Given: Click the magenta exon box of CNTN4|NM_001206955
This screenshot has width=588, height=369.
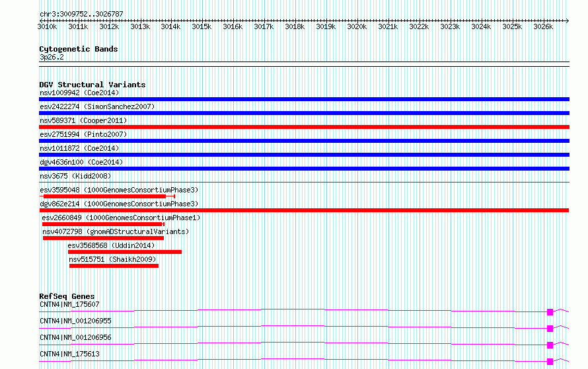Looking at the screenshot, I should pos(550,329).
